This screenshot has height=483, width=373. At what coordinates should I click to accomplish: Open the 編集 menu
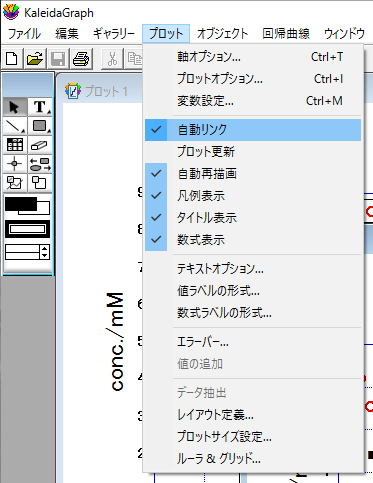coord(67,34)
